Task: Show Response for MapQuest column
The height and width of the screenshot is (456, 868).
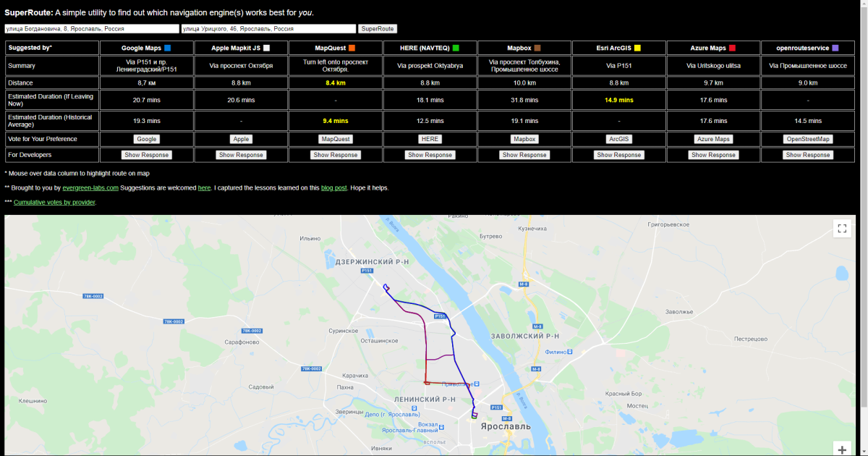Action: click(x=336, y=155)
